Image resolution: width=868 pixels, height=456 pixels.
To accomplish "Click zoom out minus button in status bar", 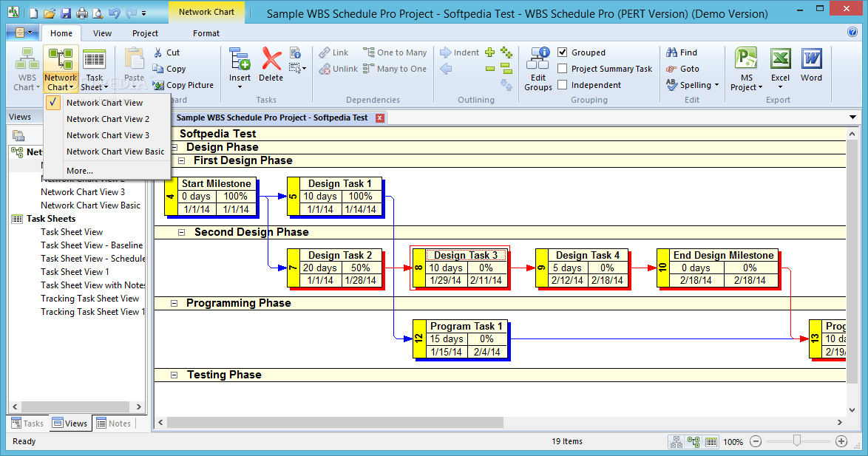I will 756,442.
